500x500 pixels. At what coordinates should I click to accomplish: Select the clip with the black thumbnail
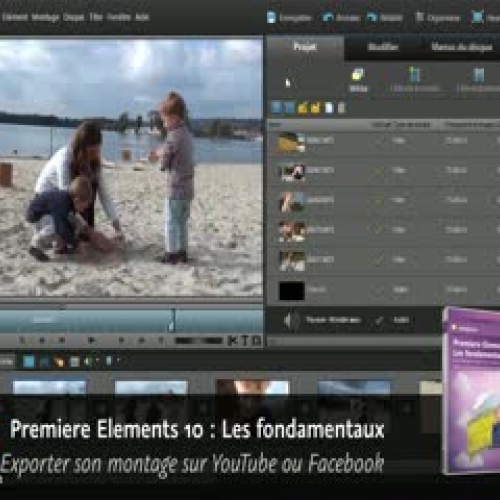coord(383,290)
